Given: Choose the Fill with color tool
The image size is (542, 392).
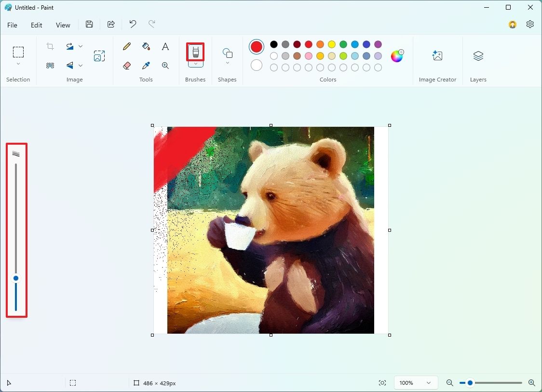Looking at the screenshot, I should [146, 46].
